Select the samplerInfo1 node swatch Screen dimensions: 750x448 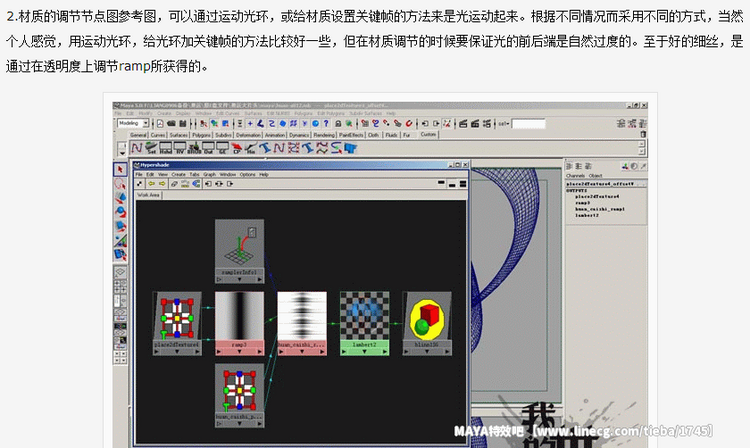click(239, 244)
